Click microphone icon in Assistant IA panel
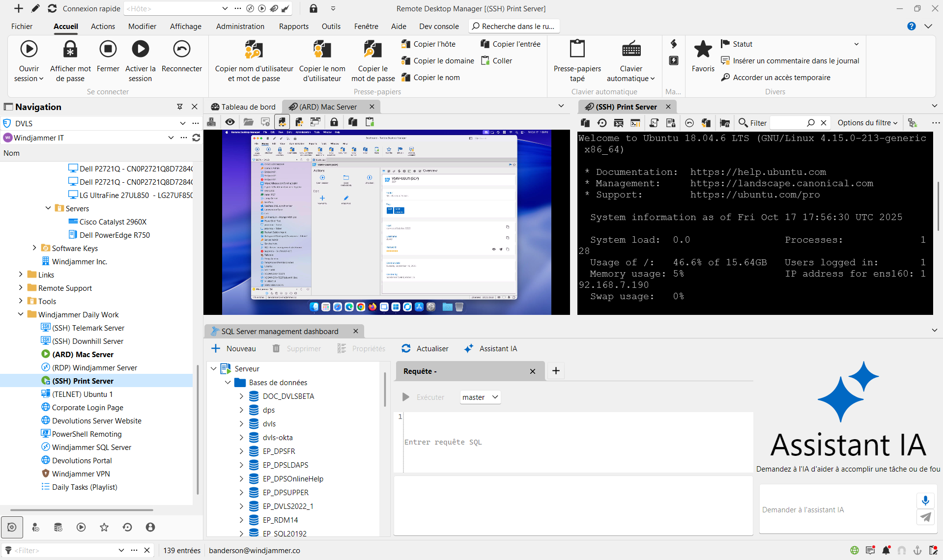This screenshot has width=943, height=560. [925, 500]
